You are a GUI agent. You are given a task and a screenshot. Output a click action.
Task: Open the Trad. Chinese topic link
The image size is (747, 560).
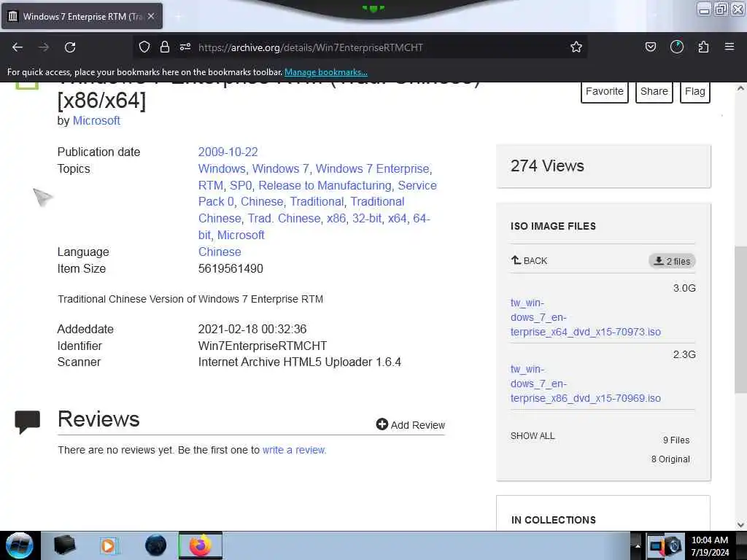click(x=284, y=218)
